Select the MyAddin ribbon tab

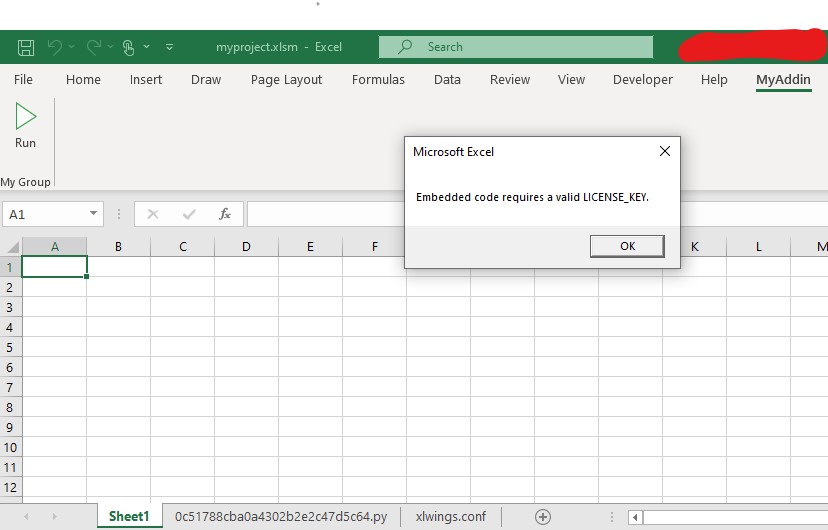click(783, 80)
